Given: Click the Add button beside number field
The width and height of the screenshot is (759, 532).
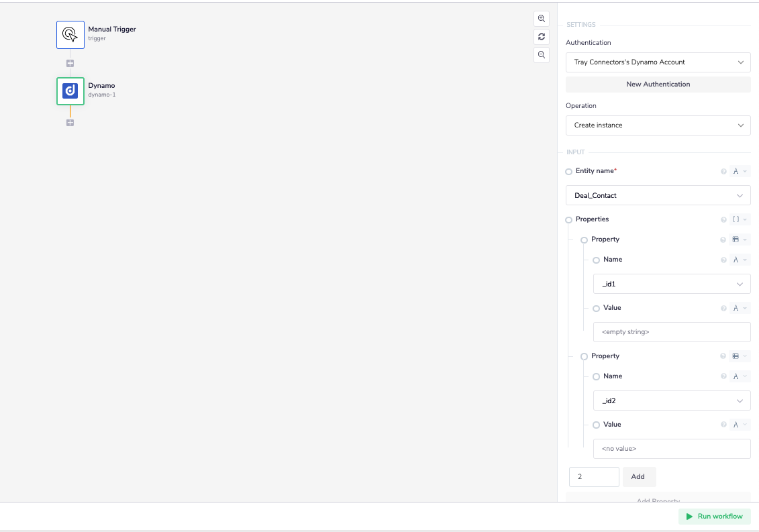Looking at the screenshot, I should [x=638, y=477].
